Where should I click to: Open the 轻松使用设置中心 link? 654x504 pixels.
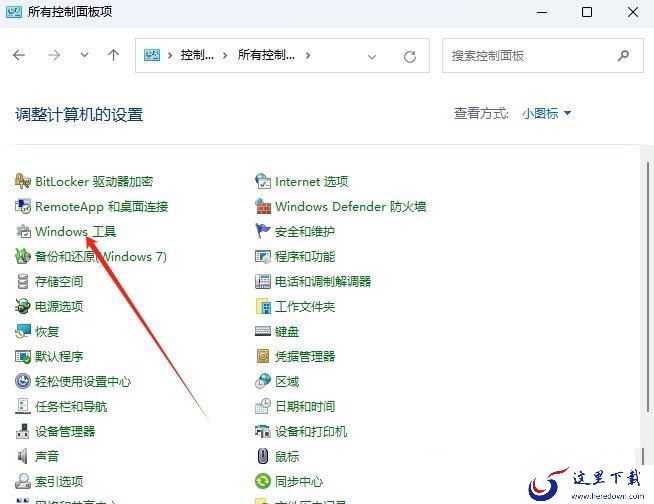(x=83, y=381)
